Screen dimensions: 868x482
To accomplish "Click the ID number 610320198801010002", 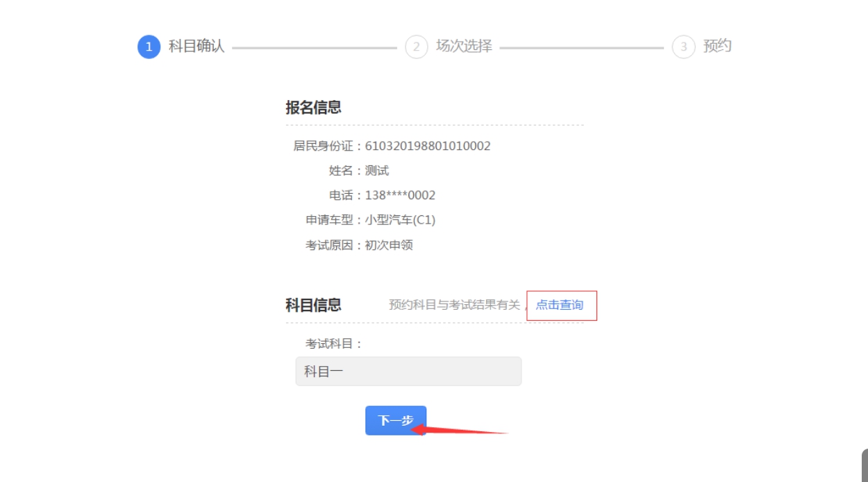I will tap(428, 146).
